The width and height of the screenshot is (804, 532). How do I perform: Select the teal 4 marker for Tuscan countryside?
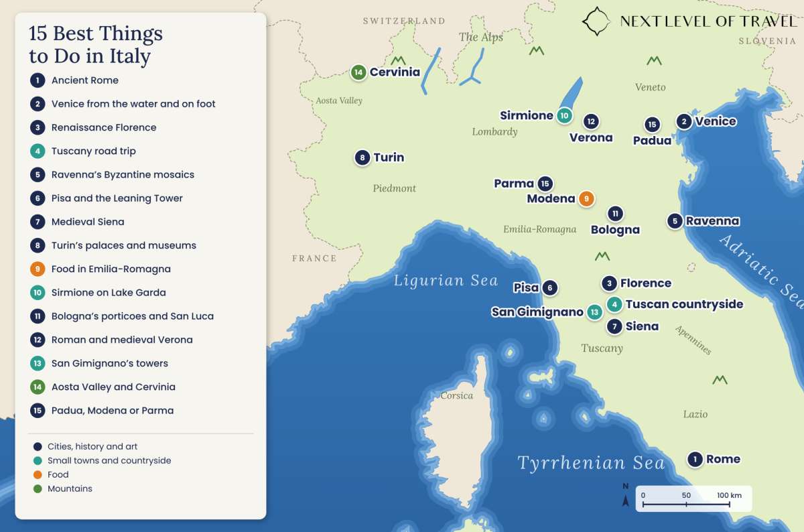614,304
